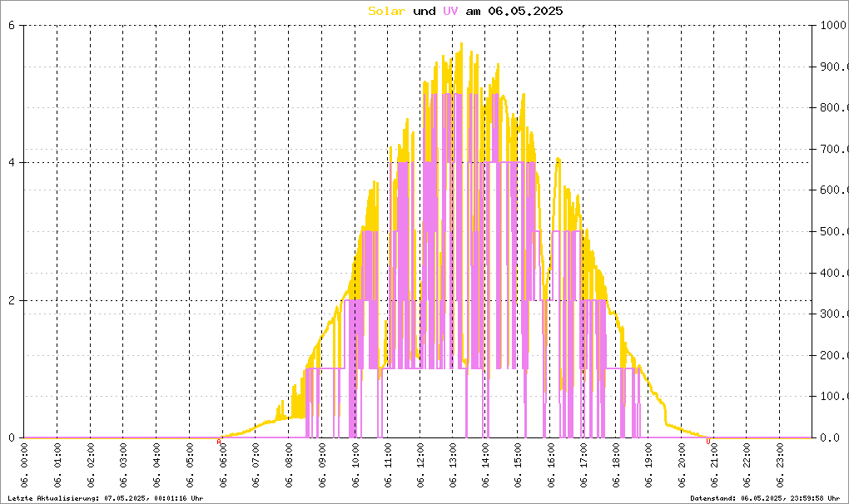The height and width of the screenshot is (504, 849).
Task: Click time axis label '06. 22:00'
Action: [747, 465]
